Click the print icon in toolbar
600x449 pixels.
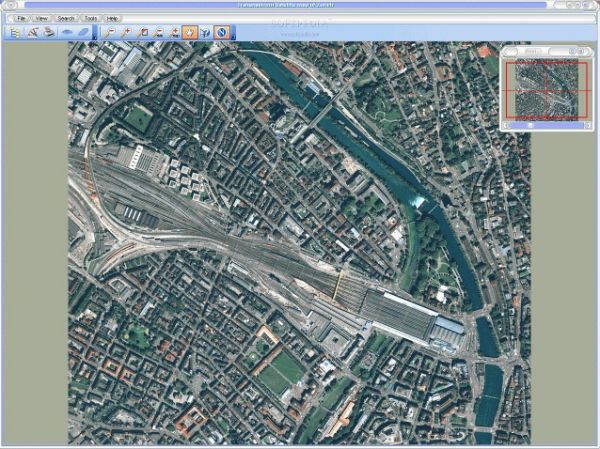49,33
